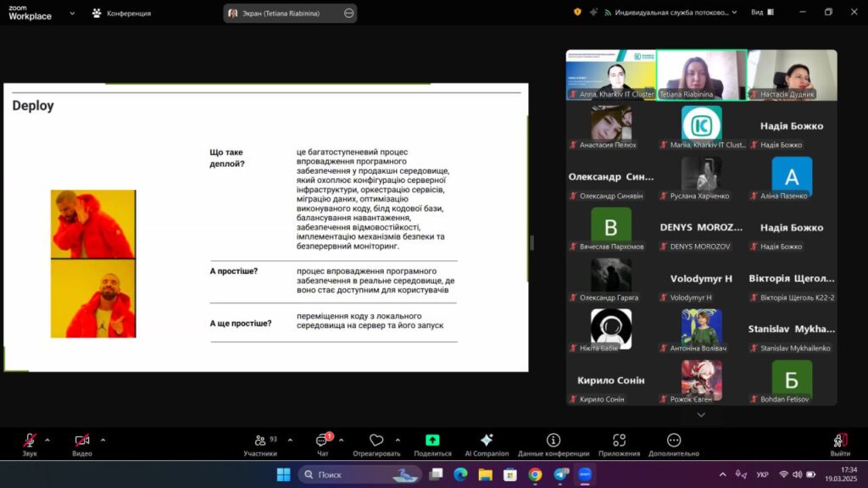Image resolution: width=868 pixels, height=488 pixels.
Task: Open the Zoom Workplace dropdown arrow
Action: pos(72,13)
